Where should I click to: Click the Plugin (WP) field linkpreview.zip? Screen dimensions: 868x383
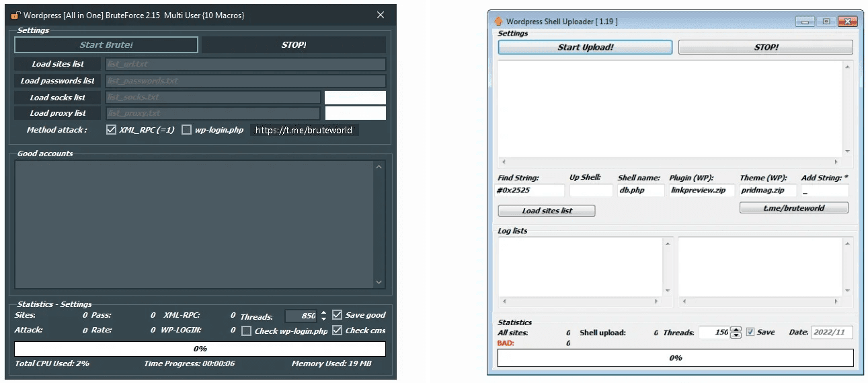(702, 190)
